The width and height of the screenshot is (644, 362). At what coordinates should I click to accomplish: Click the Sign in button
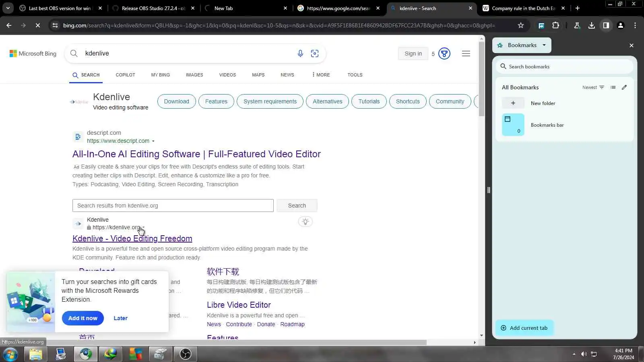[x=413, y=53]
